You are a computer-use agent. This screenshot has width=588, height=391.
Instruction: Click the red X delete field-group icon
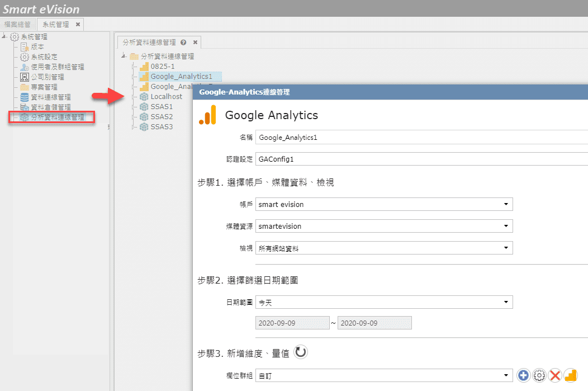[555, 375]
